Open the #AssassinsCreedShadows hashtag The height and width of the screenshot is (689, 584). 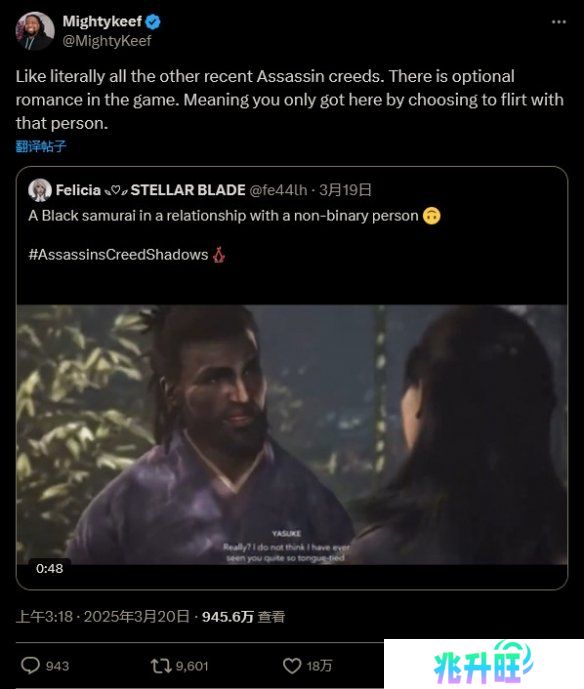(x=118, y=255)
